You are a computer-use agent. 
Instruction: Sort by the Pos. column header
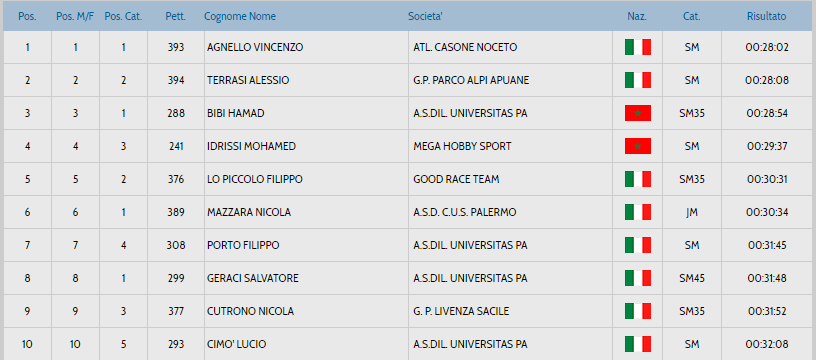27,17
